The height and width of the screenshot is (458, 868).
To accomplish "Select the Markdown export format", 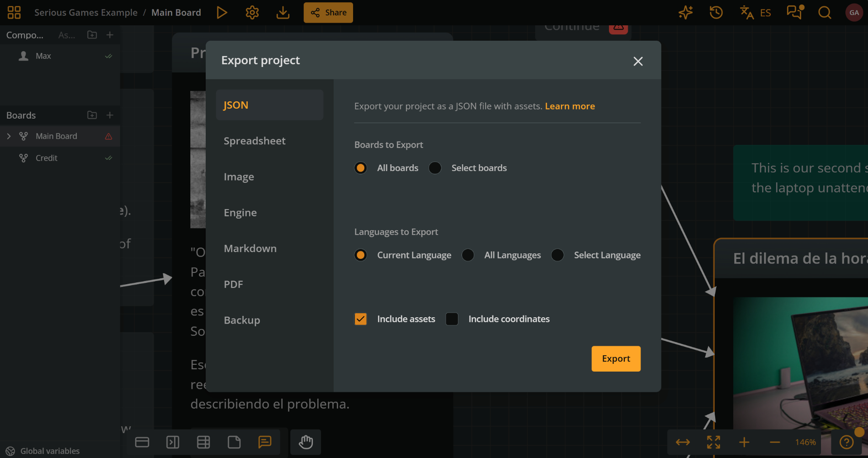I will 250,248.
